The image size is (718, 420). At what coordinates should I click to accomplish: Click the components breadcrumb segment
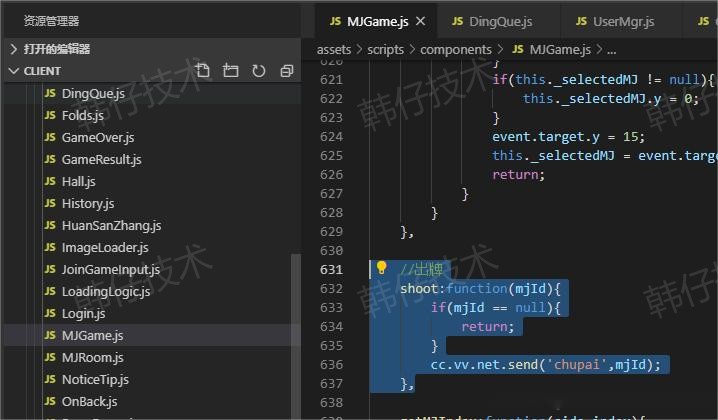coord(455,49)
